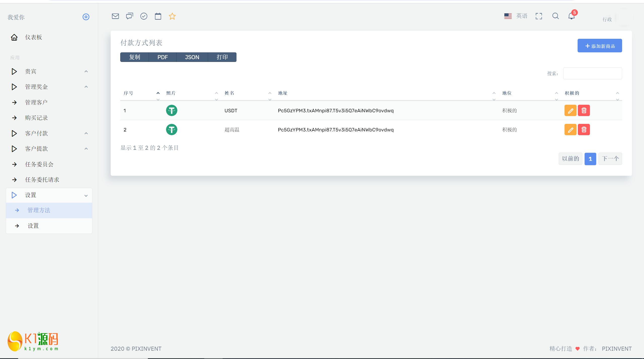Click 添加新商品 button
The height and width of the screenshot is (359, 644).
[x=600, y=46]
